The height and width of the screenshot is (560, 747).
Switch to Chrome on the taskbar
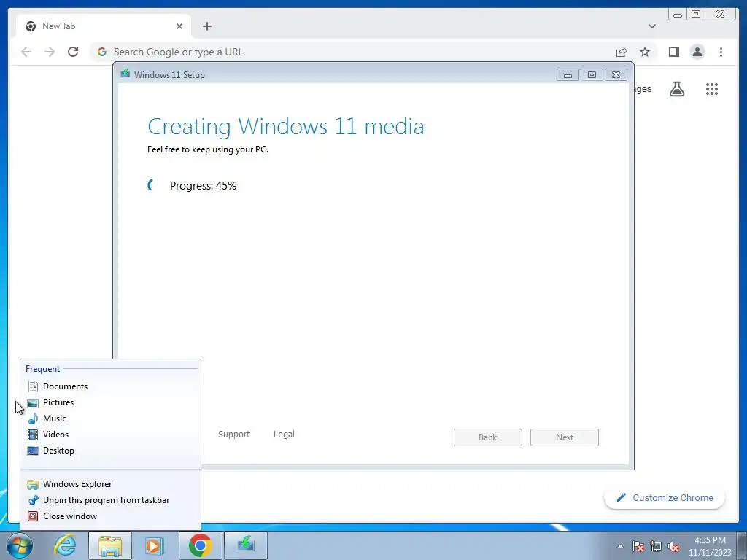[200, 545]
